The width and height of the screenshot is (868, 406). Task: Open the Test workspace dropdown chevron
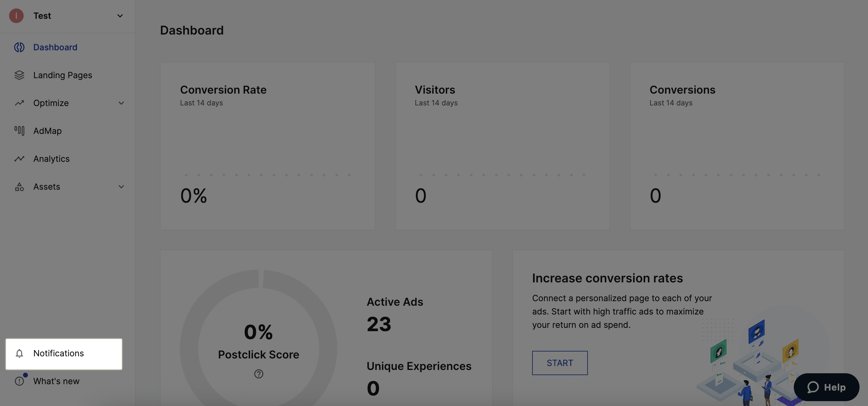click(x=120, y=16)
